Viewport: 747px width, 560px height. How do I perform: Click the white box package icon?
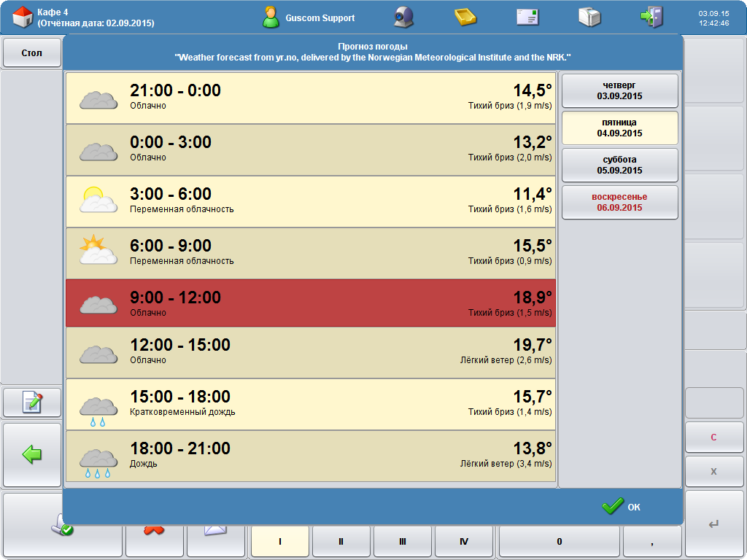click(x=589, y=17)
